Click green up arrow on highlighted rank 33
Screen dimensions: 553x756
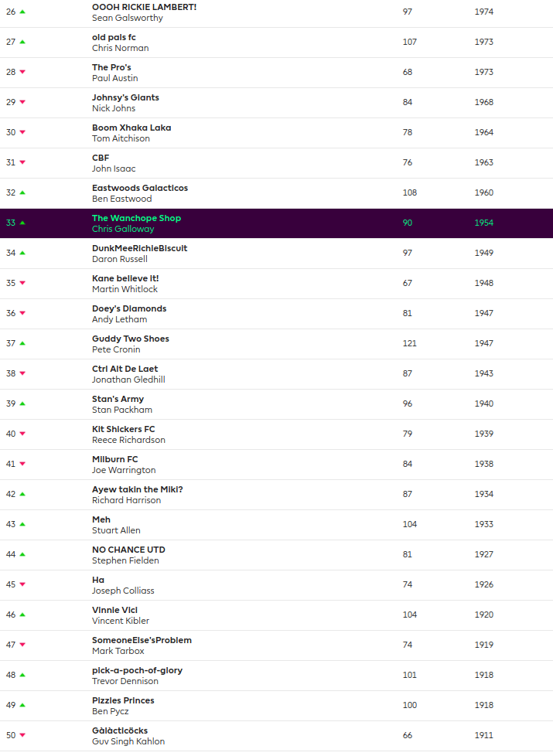[x=22, y=223]
